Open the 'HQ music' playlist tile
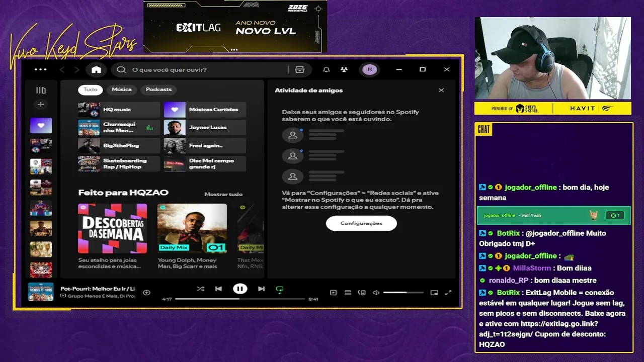 pos(119,110)
